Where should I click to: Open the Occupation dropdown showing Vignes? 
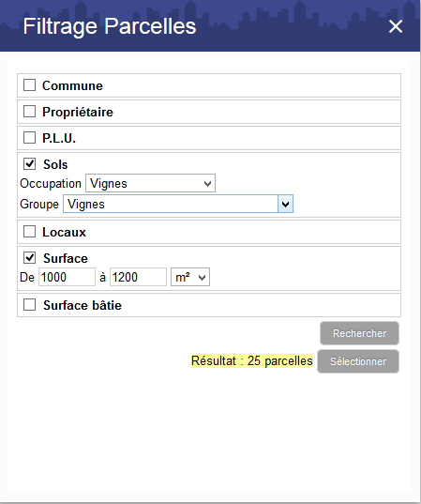(150, 183)
